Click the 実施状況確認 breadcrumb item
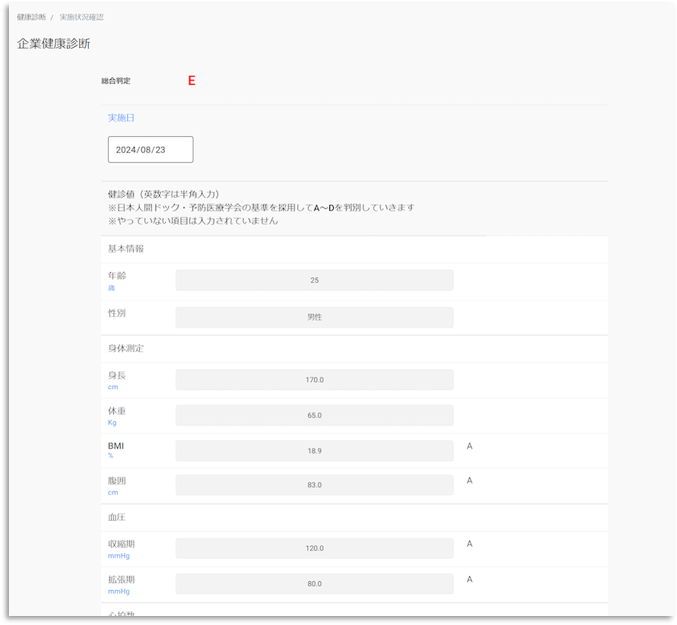The image size is (677, 625). click(81, 18)
